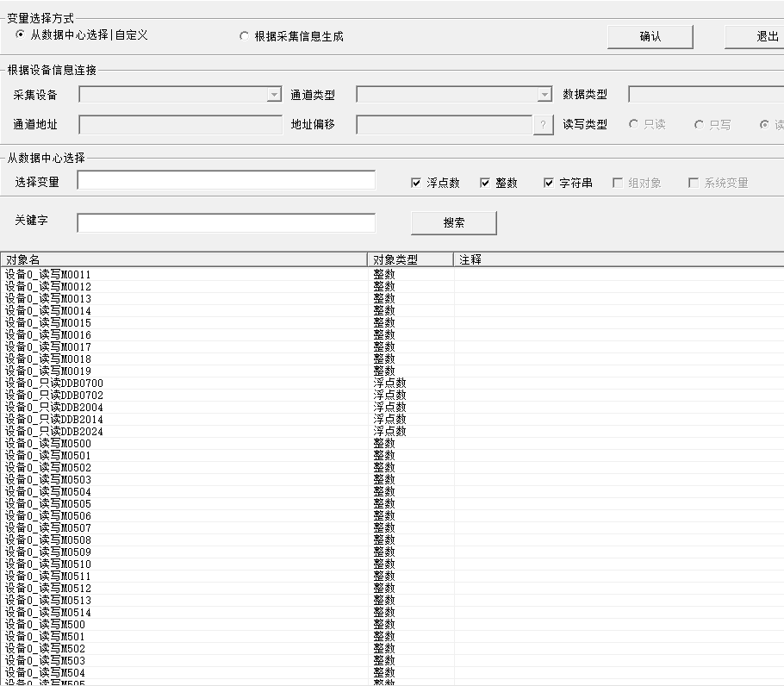Click the 选择变量 input field
Image resolution: width=784 pixels, height=686 pixels.
click(226, 180)
